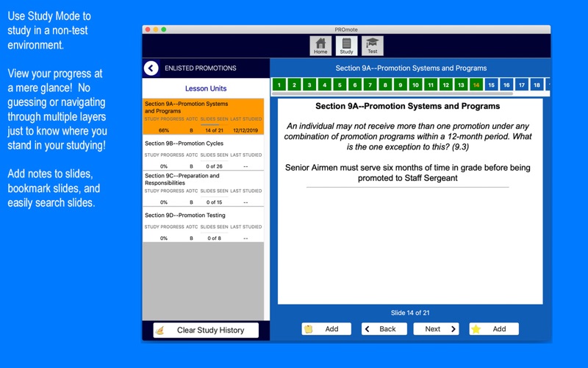Jump to slide 12 in slide strip

(x=446, y=85)
